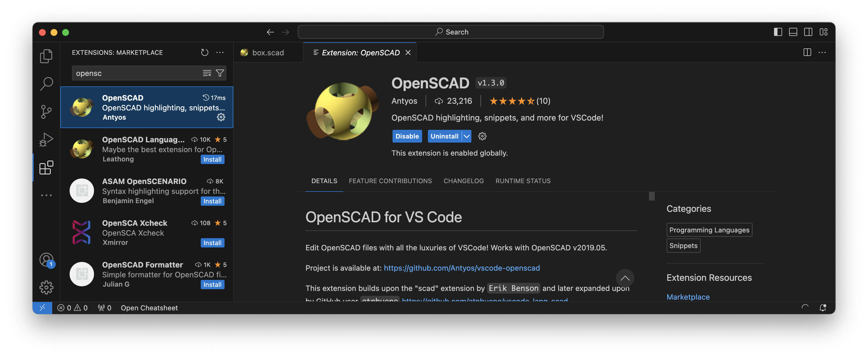This screenshot has width=868, height=357.
Task: Click the 23,216 install count
Action: click(453, 101)
